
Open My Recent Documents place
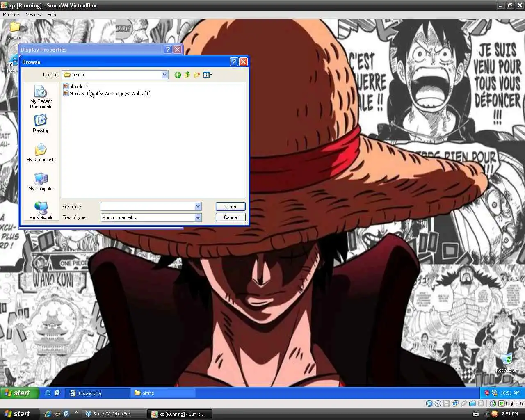[x=41, y=97]
